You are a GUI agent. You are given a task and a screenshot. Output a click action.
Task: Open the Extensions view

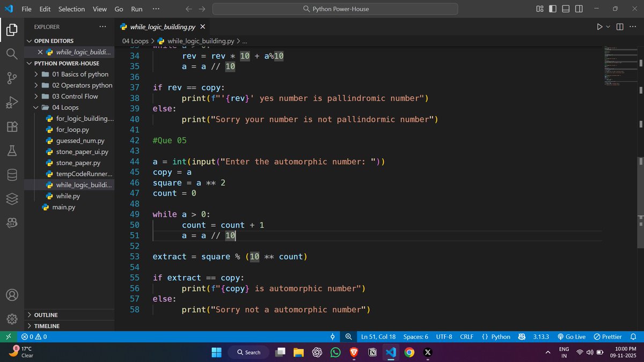point(12,127)
